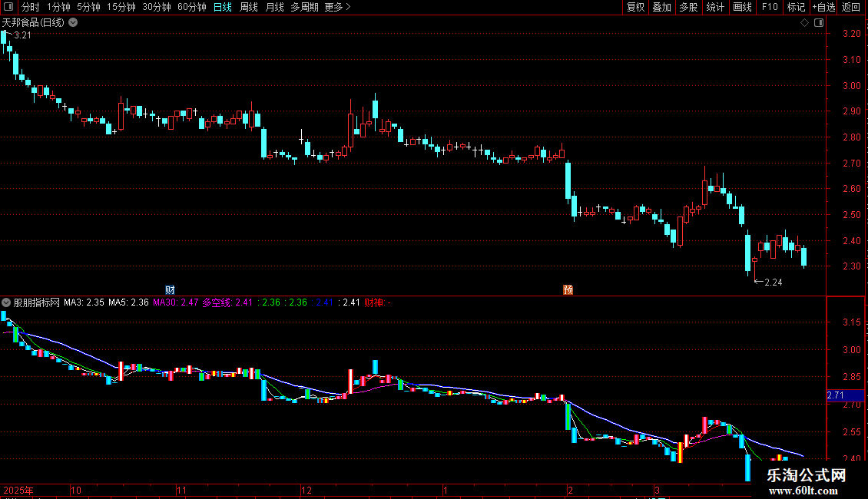Screen dimensions: 868x499
Task: Switch to 月线 monthly chart
Action: [x=274, y=7]
